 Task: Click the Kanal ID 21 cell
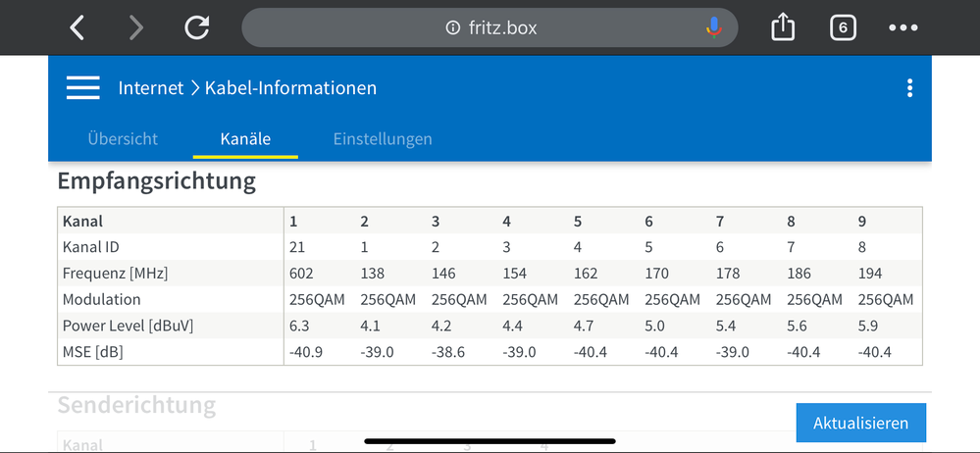click(297, 247)
